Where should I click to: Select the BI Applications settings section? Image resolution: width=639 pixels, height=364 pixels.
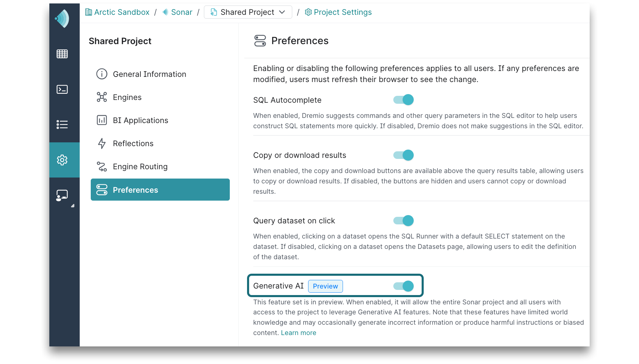140,120
